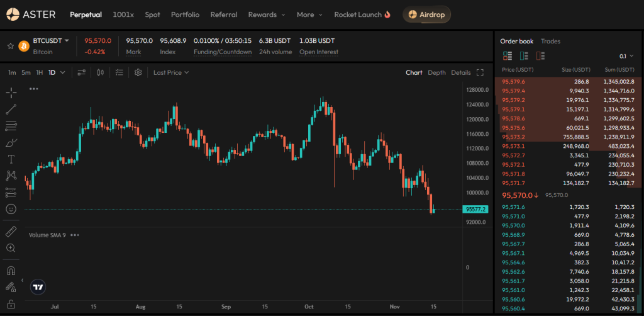Show bids-only order book view
The width and height of the screenshot is (644, 316).
[524, 56]
